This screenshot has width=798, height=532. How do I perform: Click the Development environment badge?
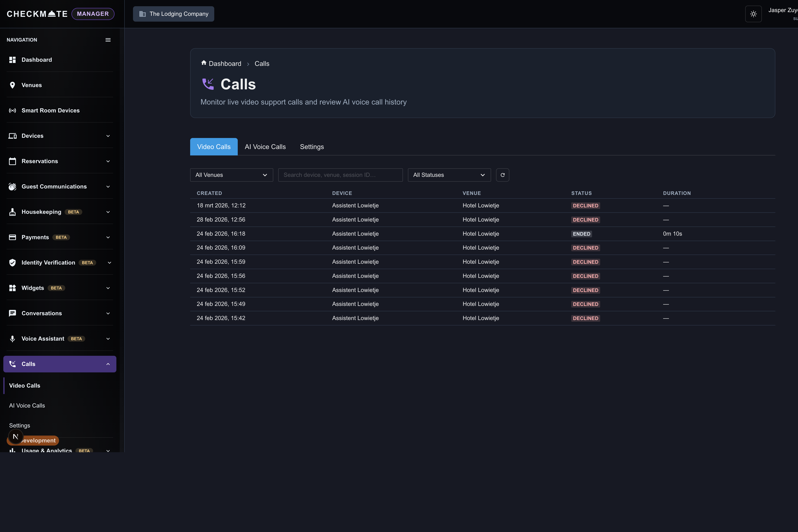click(39, 440)
